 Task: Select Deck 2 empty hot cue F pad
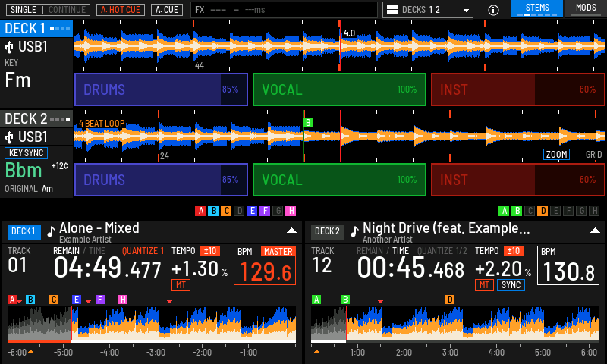click(x=568, y=211)
